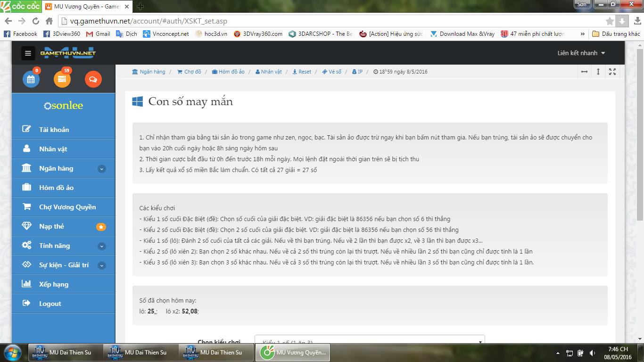Image resolution: width=644 pixels, height=362 pixels.
Task: Click the browser reload button
Action: tap(36, 21)
